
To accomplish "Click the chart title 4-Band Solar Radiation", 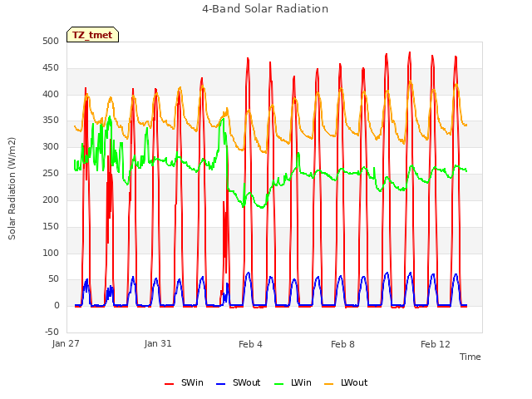I will [x=265, y=9].
